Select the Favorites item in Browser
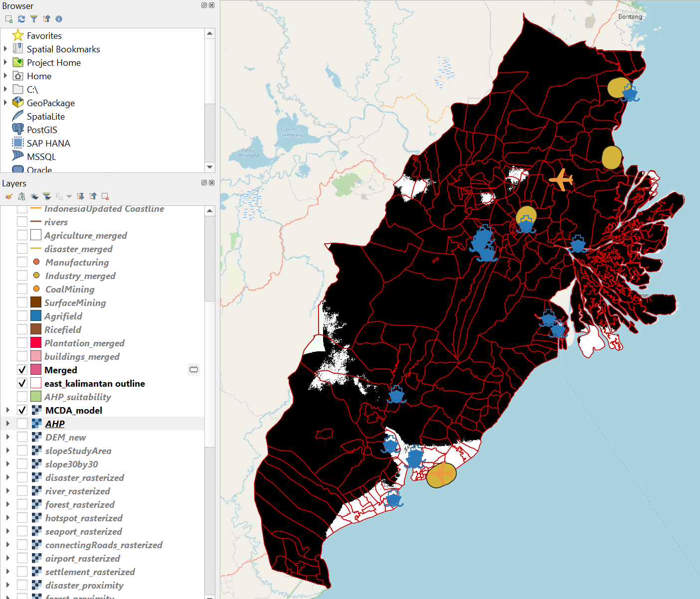 [44, 35]
